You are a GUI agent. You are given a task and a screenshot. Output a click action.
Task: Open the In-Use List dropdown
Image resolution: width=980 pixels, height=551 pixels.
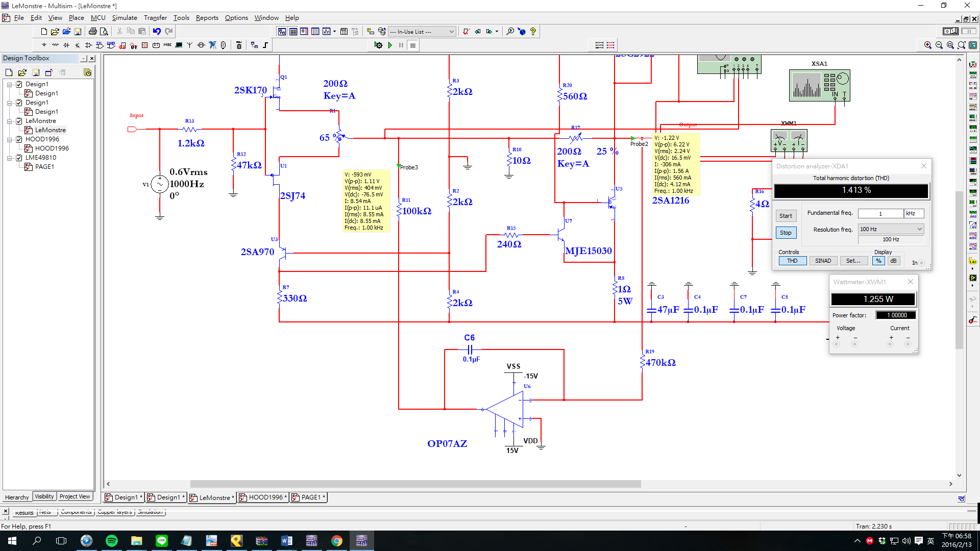422,32
